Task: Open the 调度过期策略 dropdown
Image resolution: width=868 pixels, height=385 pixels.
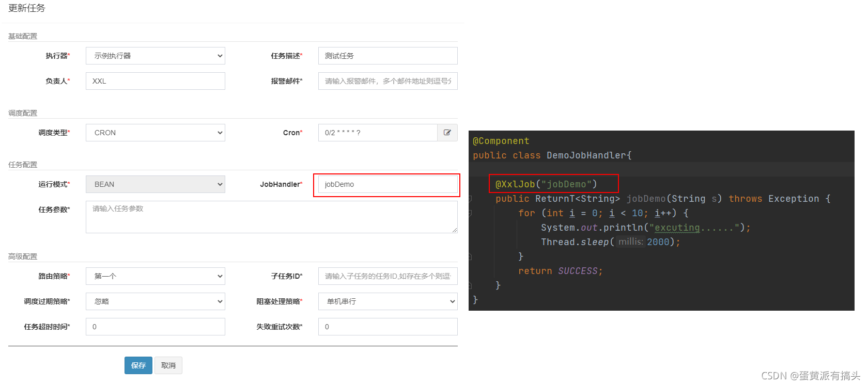Action: click(x=156, y=301)
